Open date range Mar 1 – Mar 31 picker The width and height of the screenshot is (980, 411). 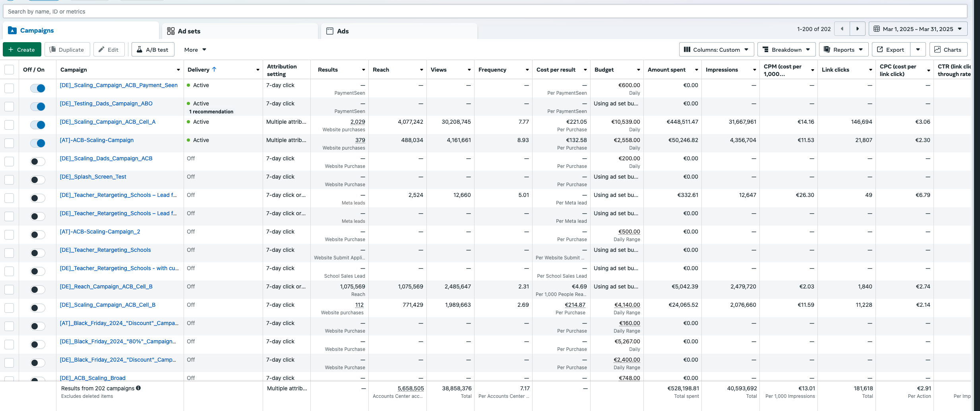click(918, 29)
